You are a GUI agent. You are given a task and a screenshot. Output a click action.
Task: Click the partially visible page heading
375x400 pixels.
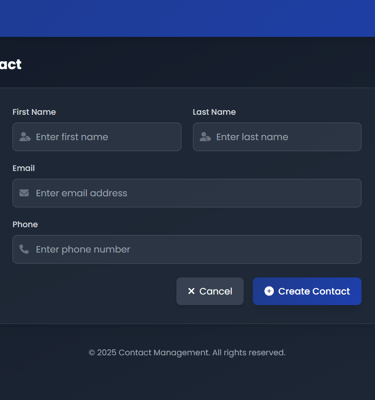[11, 64]
